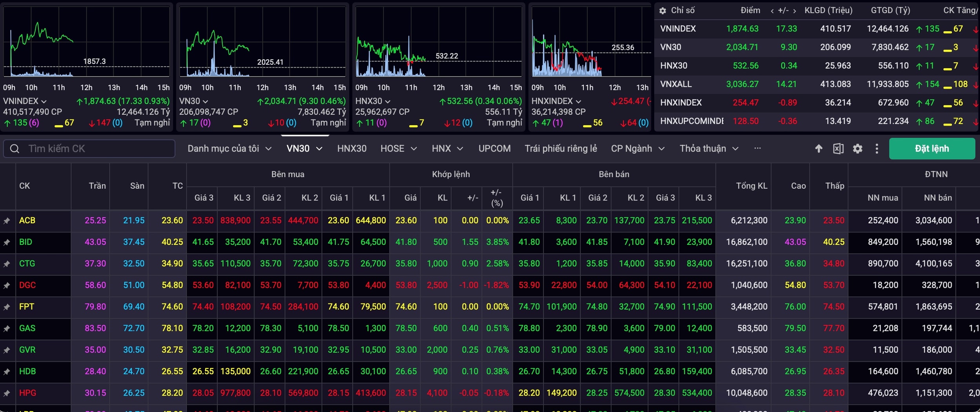This screenshot has height=412, width=980.
Task: Change the index of the VNINDEX chart selector
Action: [25, 101]
